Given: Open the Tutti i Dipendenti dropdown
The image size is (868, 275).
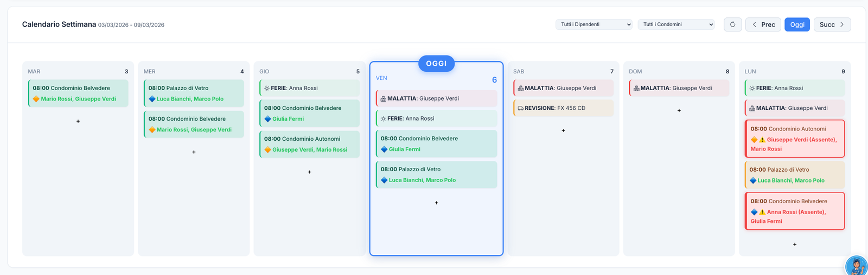Looking at the screenshot, I should tap(593, 24).
